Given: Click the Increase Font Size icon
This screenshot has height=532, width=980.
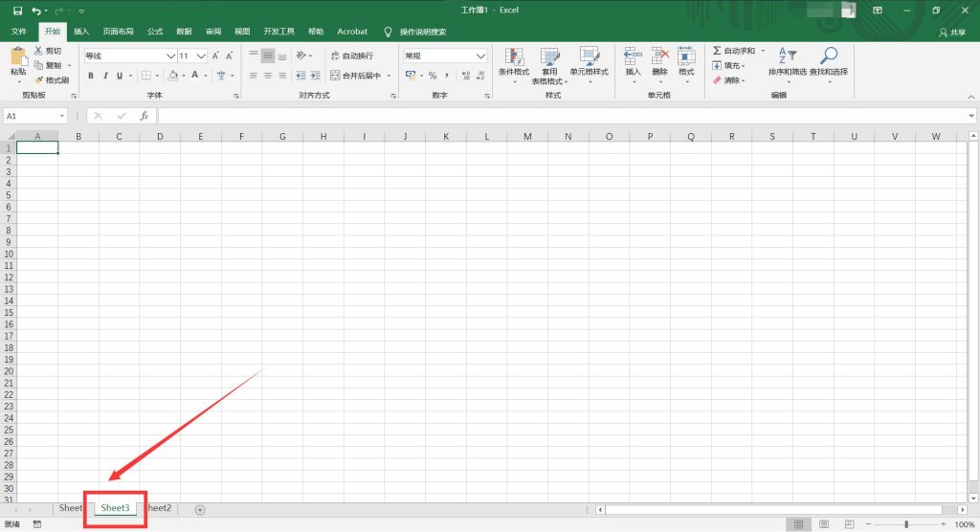Looking at the screenshot, I should (x=215, y=55).
